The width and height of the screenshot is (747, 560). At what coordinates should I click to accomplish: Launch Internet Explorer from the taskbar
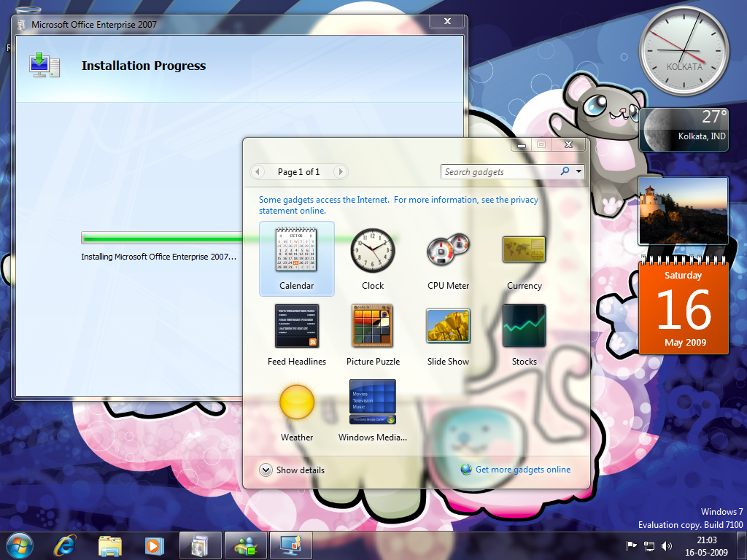tap(66, 545)
